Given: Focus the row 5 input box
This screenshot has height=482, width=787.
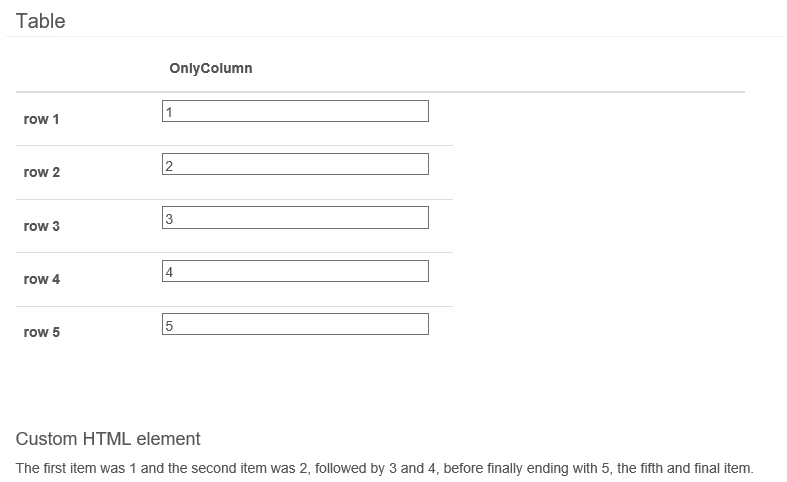Looking at the screenshot, I should (295, 324).
